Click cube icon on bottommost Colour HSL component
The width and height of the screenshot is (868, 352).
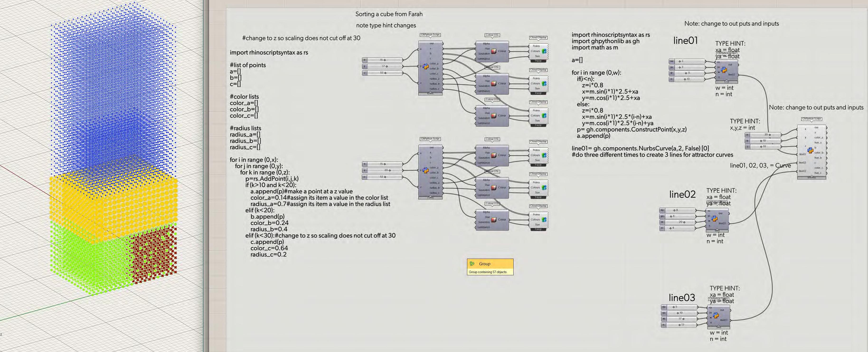click(x=494, y=219)
